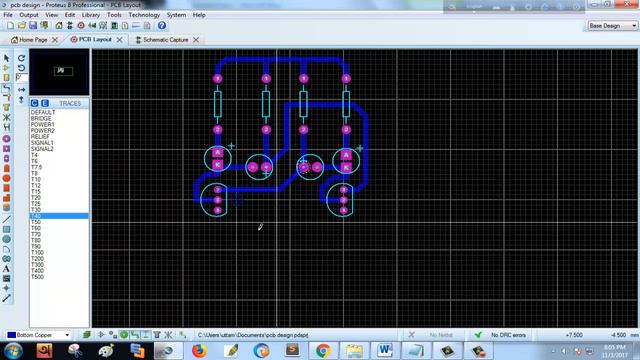Click the vertical Y-Mirror arrow icon
Screen dimensions: 640x360
pos(22,99)
